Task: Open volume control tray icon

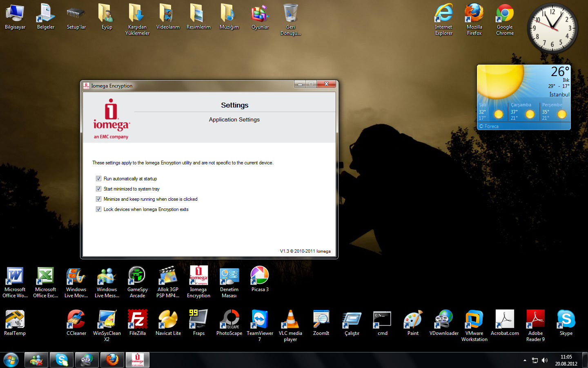Action: 545,360
